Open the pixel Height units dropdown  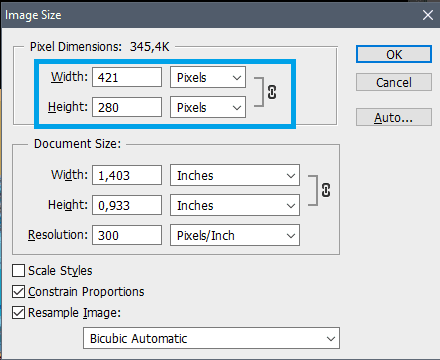(x=208, y=107)
